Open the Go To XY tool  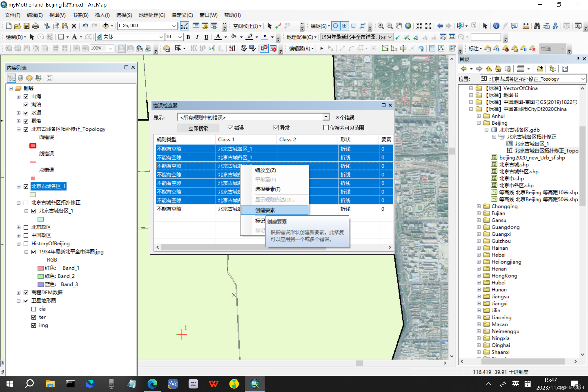[x=555, y=26]
